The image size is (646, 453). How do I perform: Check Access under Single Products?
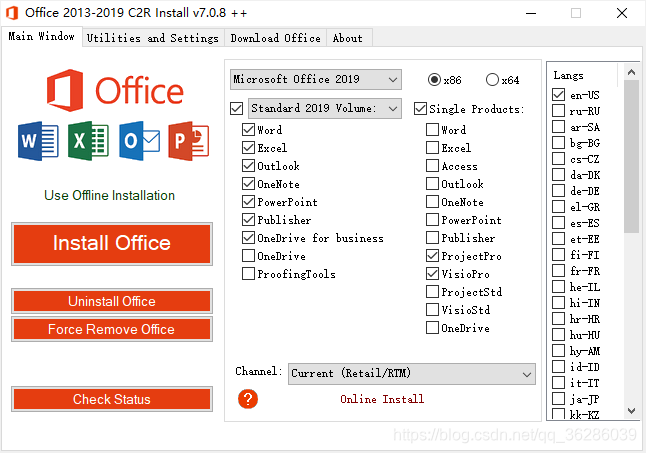[x=432, y=166]
